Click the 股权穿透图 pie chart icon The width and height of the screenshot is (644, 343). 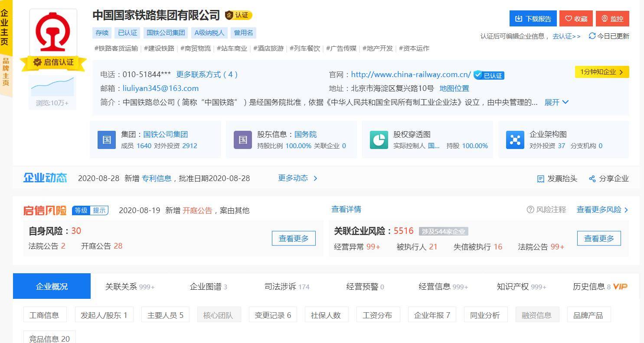pos(379,140)
